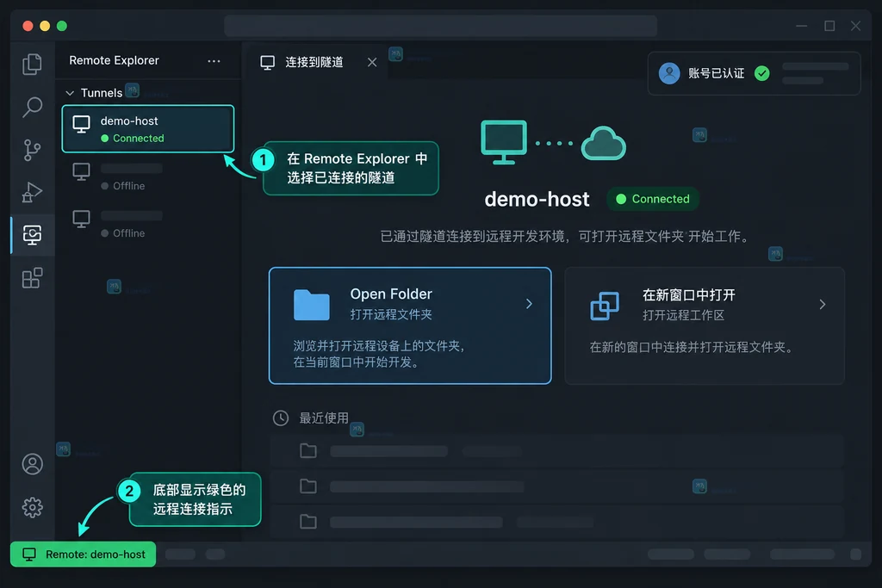Click the Remote Explorer panel title
The image size is (882, 588).
click(114, 60)
